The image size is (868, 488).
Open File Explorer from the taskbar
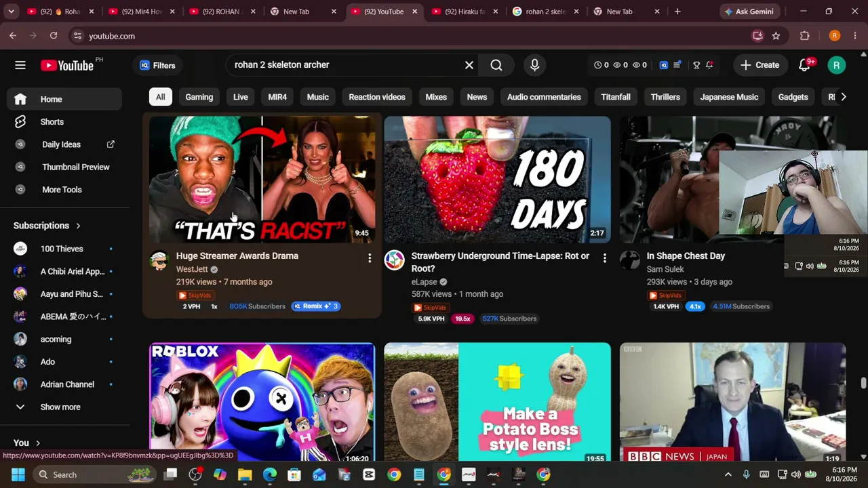pos(245,474)
